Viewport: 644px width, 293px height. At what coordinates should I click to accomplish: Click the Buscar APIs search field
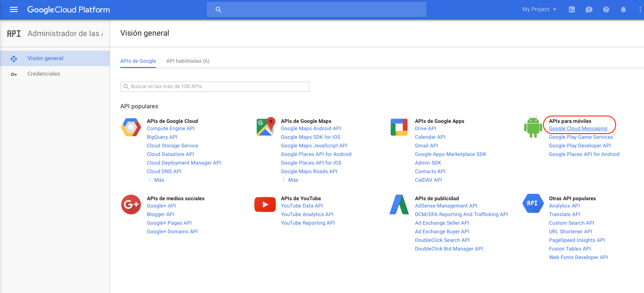[x=214, y=86]
